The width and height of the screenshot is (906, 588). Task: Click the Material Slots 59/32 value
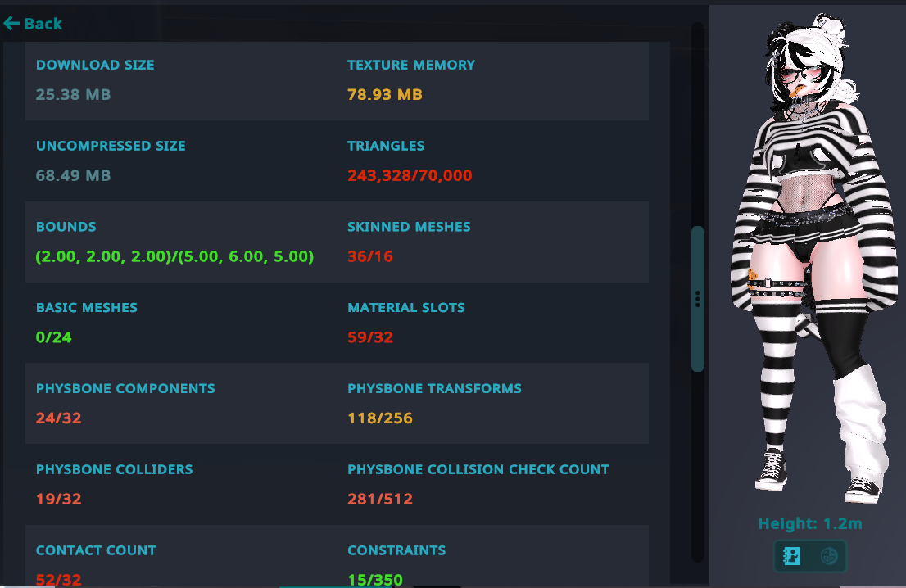tap(369, 337)
